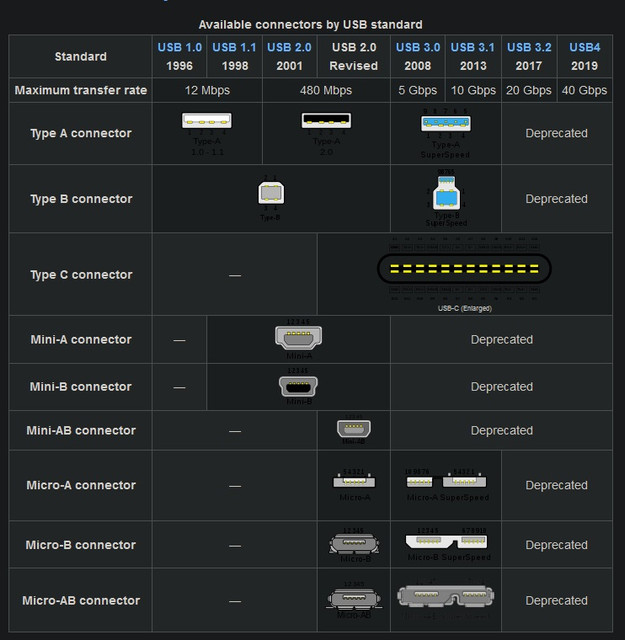Click the 'Maximum transfer rate' row header
Screen dimensions: 625x640
tap(80, 90)
